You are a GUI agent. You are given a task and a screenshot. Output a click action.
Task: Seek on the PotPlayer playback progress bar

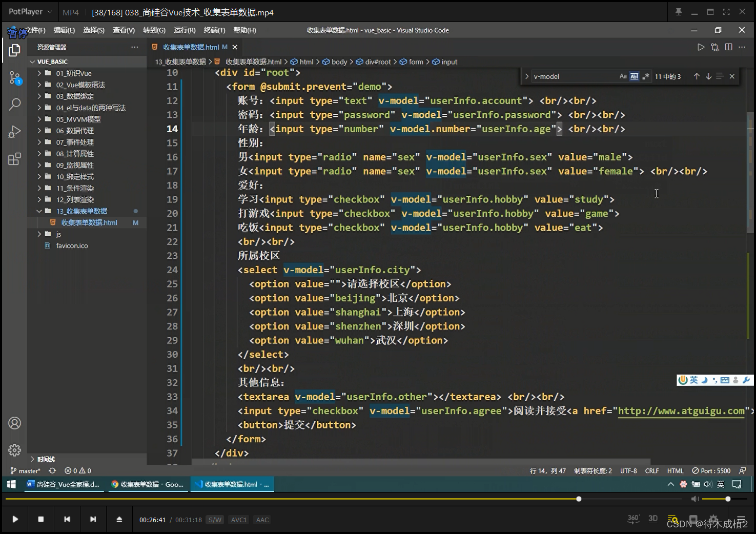point(343,499)
